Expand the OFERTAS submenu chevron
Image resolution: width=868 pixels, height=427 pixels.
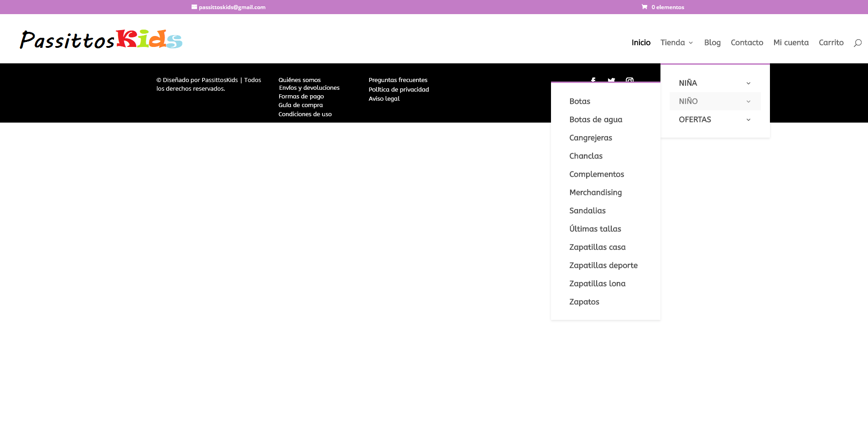coord(748,119)
